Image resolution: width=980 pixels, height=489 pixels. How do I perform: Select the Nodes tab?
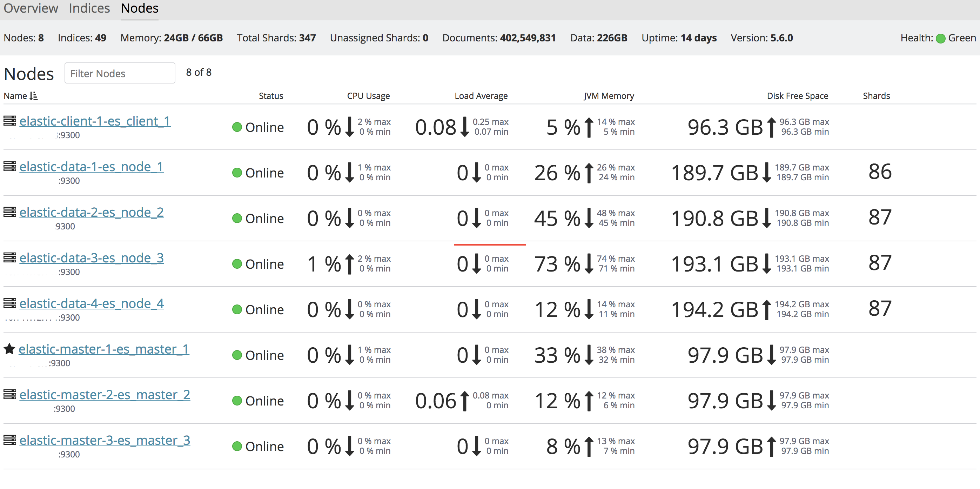point(140,8)
